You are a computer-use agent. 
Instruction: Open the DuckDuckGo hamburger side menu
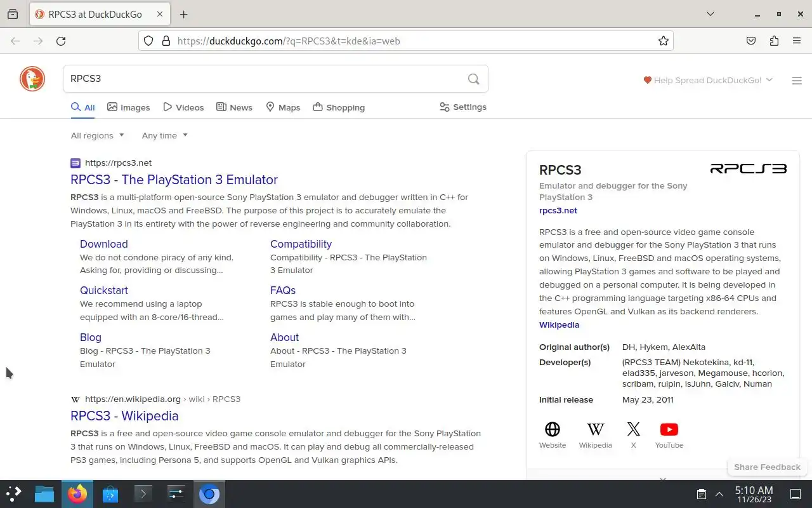coord(797,81)
